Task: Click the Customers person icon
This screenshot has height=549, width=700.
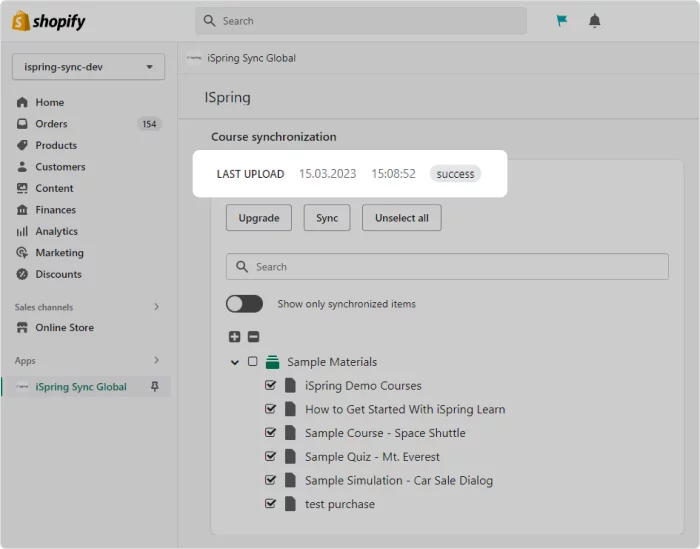Action: point(22,166)
